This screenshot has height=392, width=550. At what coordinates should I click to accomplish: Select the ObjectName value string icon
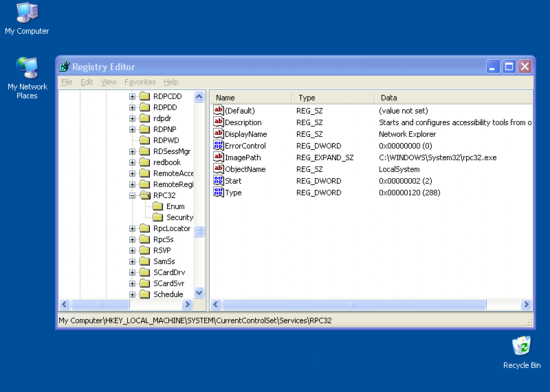point(218,168)
